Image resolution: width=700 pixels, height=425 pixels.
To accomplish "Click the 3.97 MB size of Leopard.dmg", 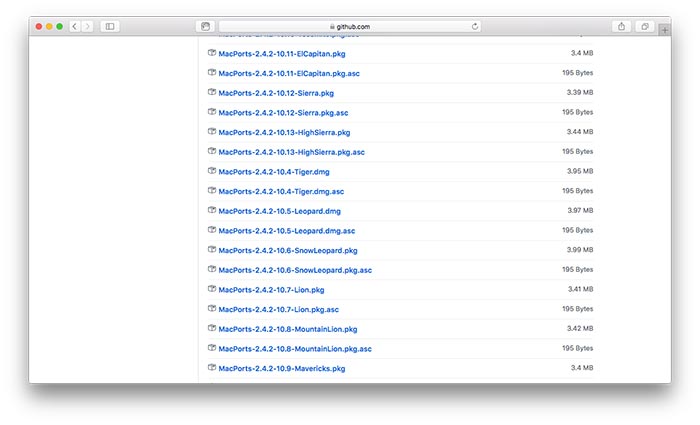I will pyautogui.click(x=580, y=210).
